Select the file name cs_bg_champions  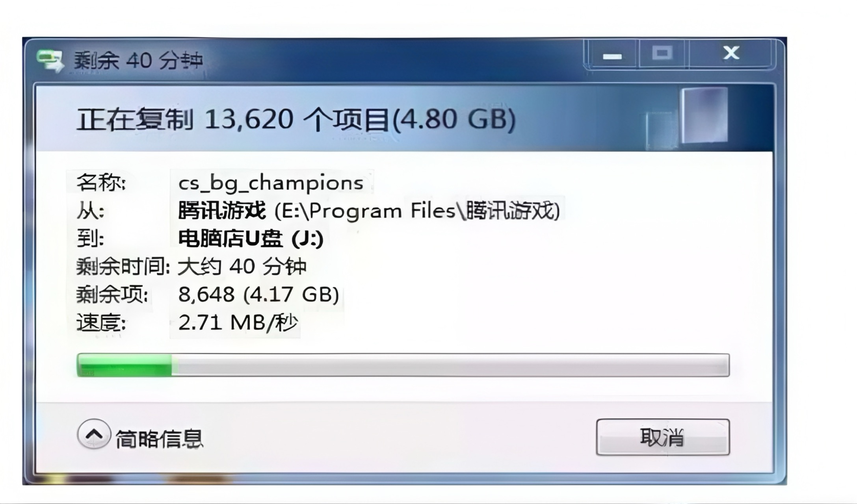[271, 183]
